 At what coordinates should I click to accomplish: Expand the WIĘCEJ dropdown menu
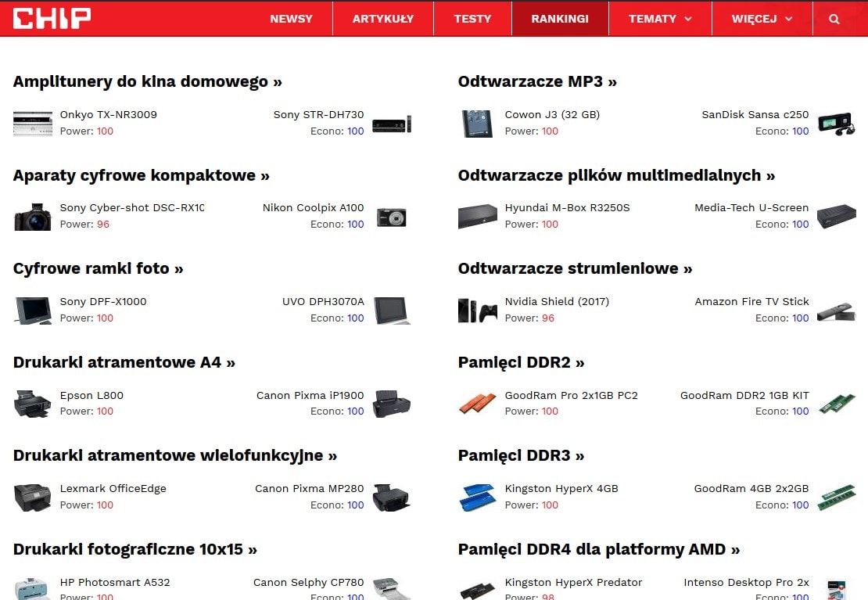pyautogui.click(x=762, y=19)
